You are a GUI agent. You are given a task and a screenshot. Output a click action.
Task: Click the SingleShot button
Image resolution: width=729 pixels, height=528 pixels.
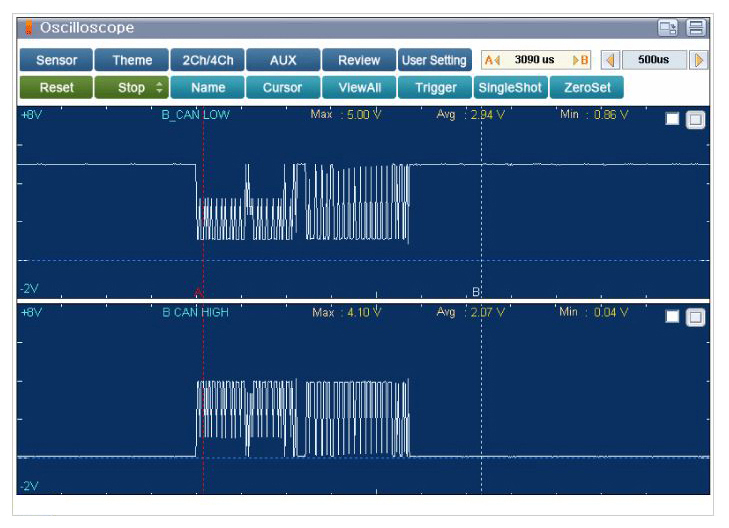point(510,88)
